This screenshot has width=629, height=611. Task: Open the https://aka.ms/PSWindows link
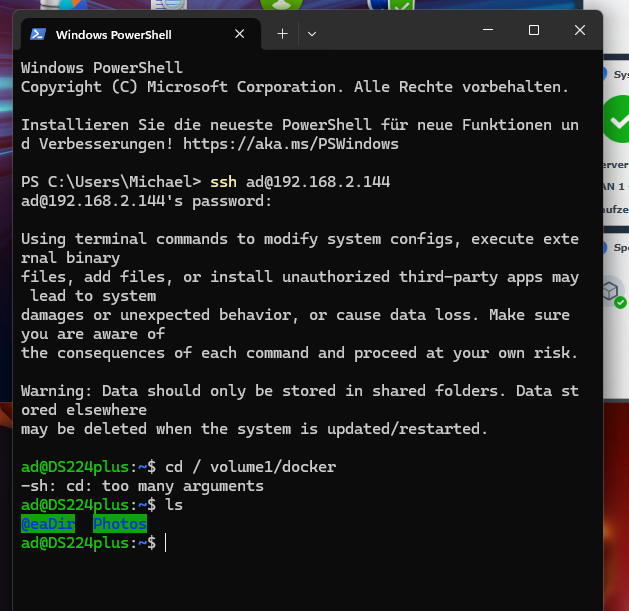[291, 144]
